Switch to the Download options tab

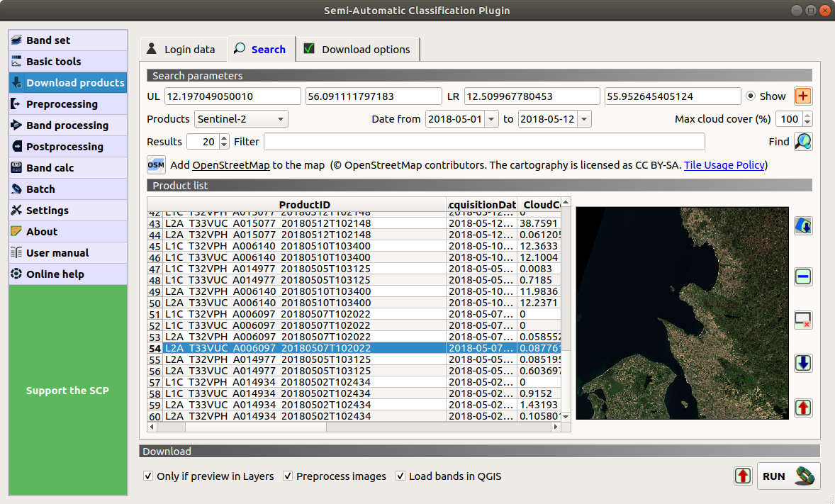click(357, 50)
